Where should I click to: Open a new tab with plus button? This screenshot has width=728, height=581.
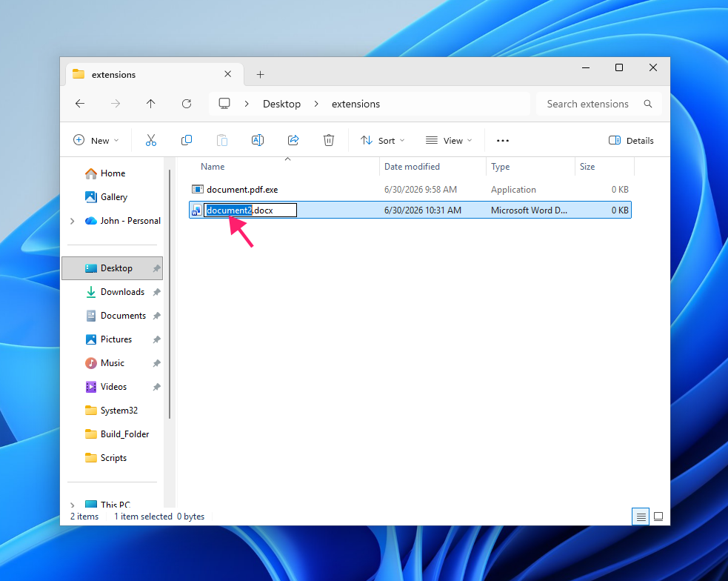pos(261,74)
